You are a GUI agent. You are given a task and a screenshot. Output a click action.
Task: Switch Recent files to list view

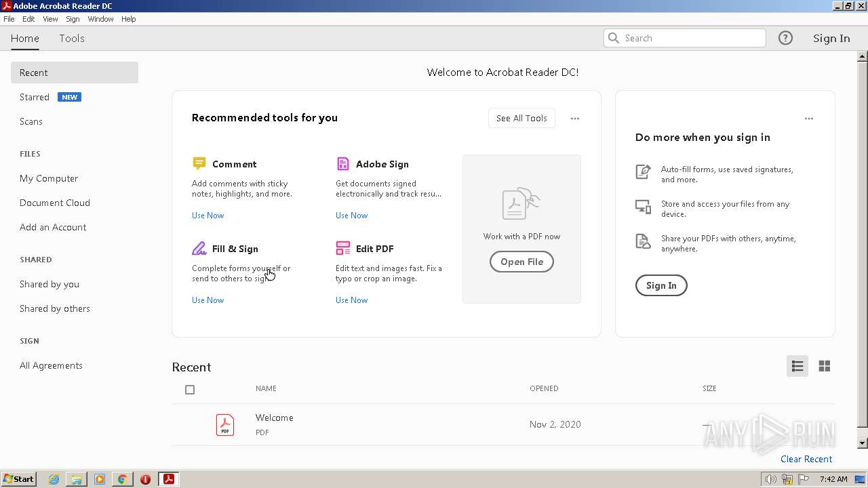(797, 366)
